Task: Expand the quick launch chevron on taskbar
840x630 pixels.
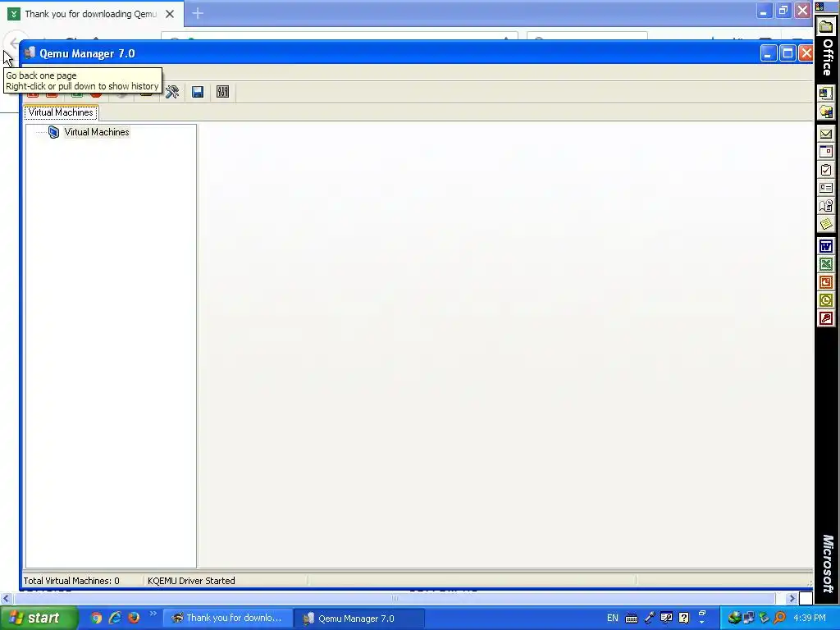Action: coord(153,614)
